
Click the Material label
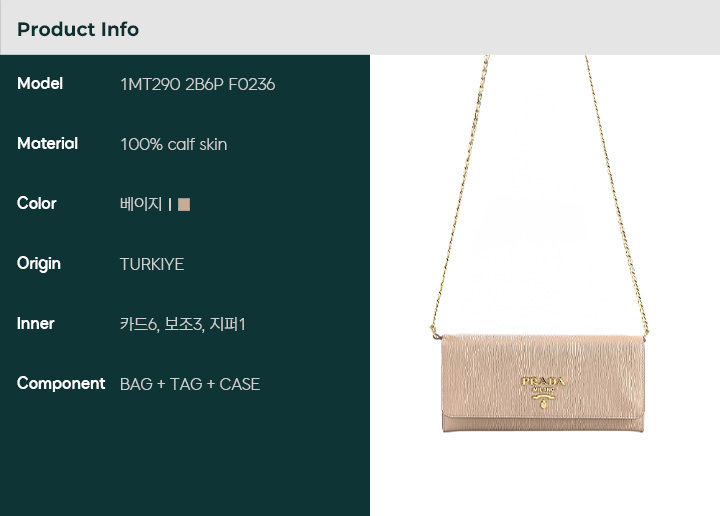click(x=47, y=144)
